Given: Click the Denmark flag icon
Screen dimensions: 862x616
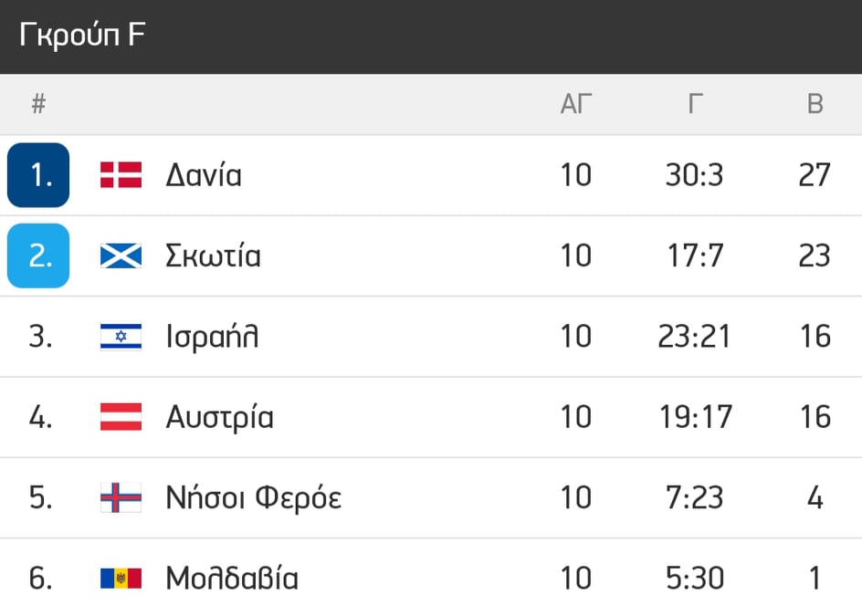Looking at the screenshot, I should click(x=121, y=174).
